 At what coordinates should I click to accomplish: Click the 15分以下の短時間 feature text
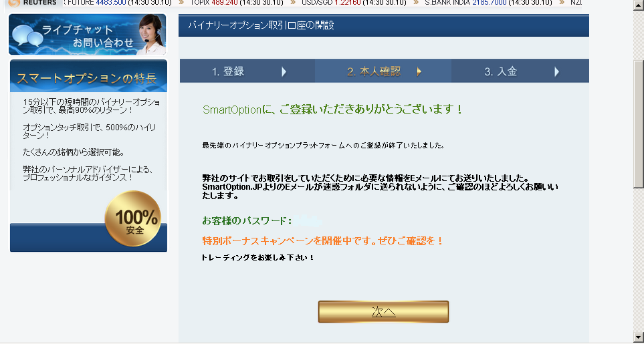click(91, 106)
